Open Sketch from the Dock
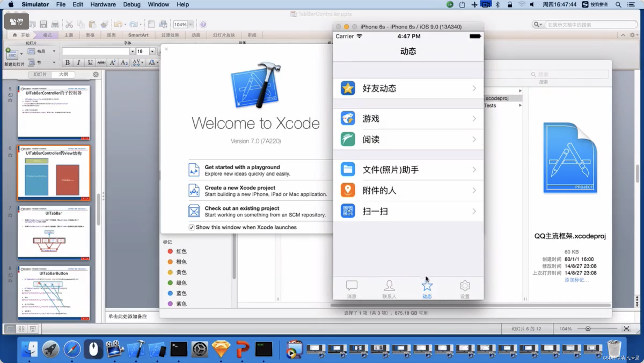644x363 pixels. [221, 349]
